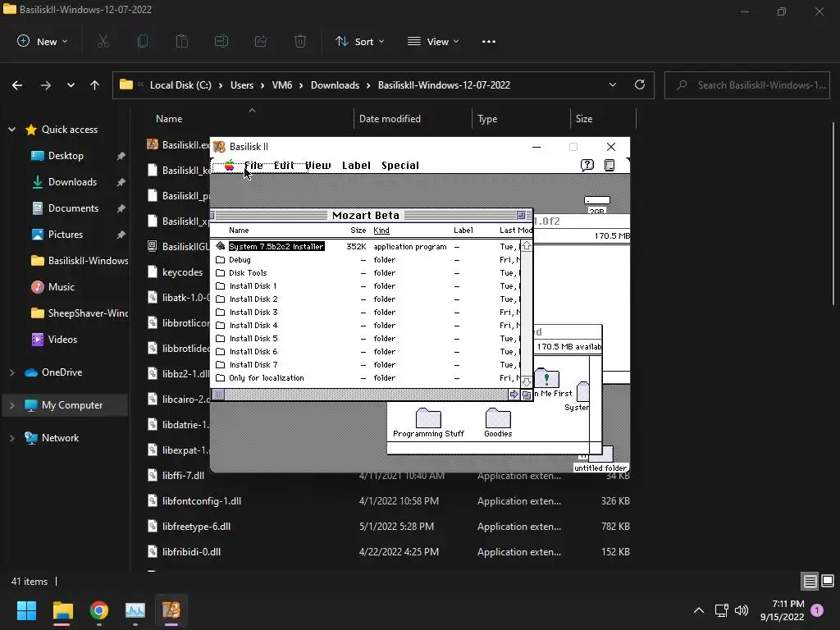Select the Install Disk 3 folder icon
The height and width of the screenshot is (630, 840).
[220, 313]
